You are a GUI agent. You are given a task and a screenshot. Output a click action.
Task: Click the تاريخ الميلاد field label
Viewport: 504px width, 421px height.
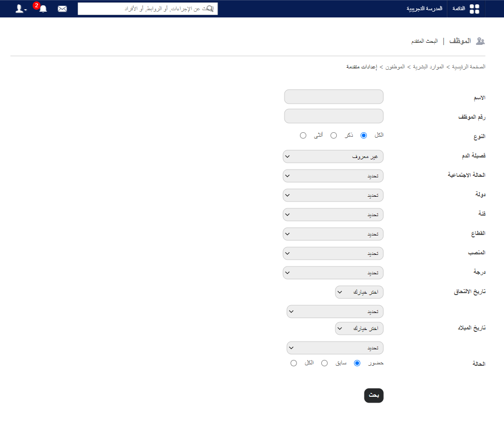(472, 328)
